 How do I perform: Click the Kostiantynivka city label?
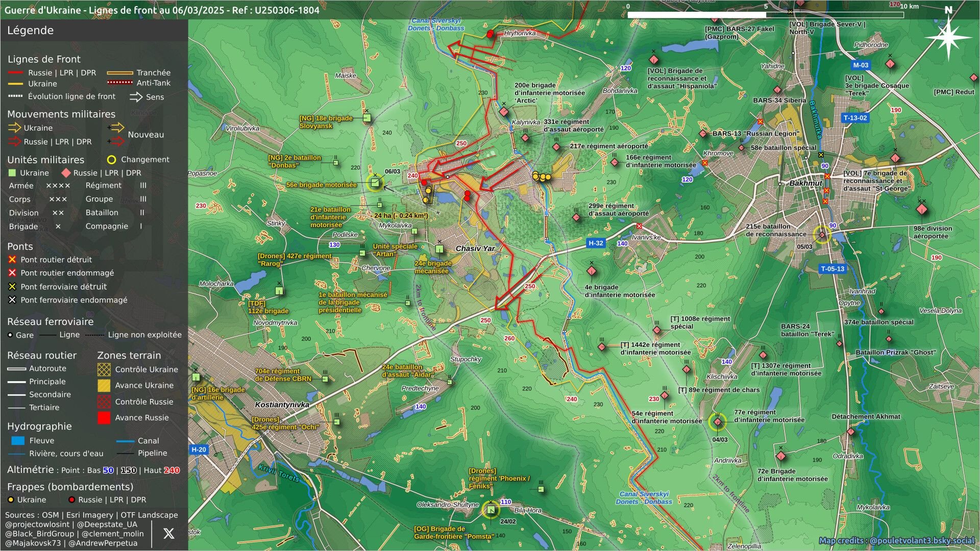[282, 405]
